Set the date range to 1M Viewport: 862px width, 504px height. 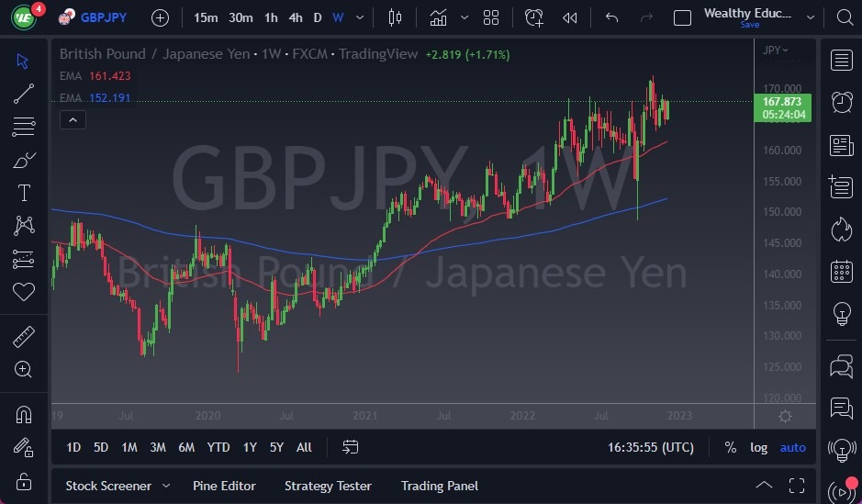(x=129, y=447)
